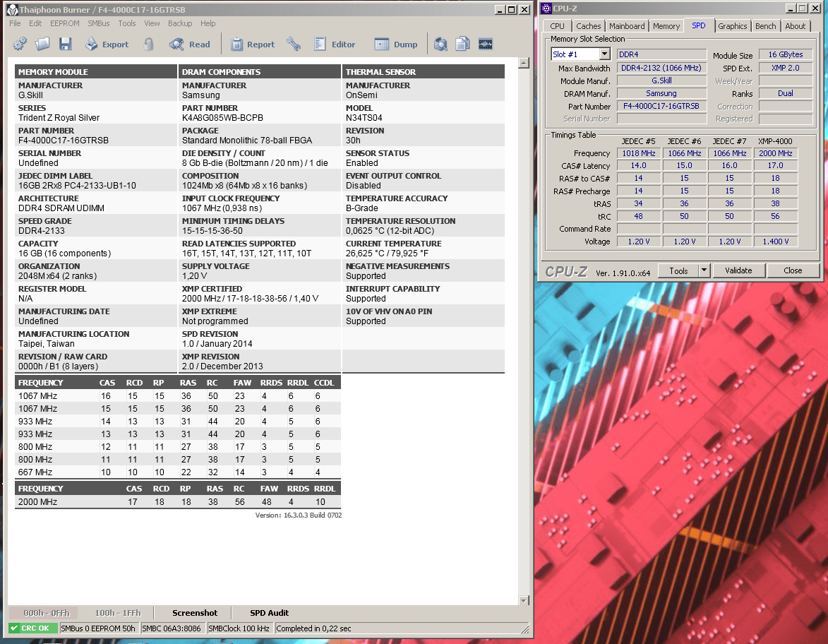The image size is (828, 644).
Task: Expand the Slot #1 dropdown in CPU-Z
Action: pyautogui.click(x=605, y=54)
